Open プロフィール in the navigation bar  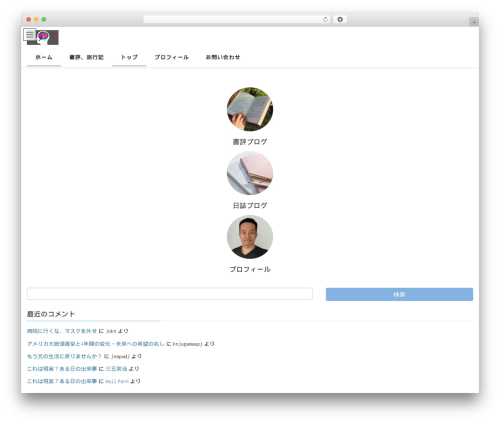tap(172, 57)
